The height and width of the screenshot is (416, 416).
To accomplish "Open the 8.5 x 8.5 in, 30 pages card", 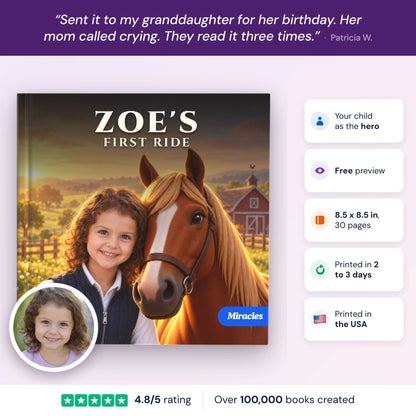I will (354, 220).
